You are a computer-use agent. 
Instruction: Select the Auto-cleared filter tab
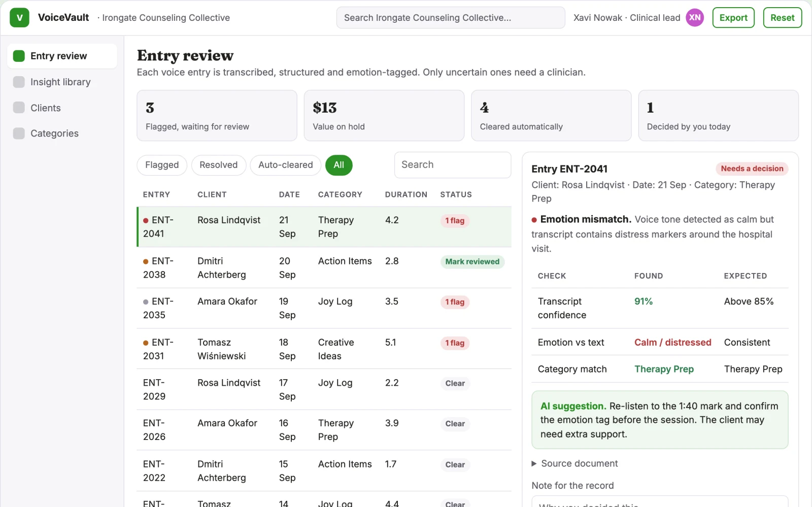[x=285, y=165]
